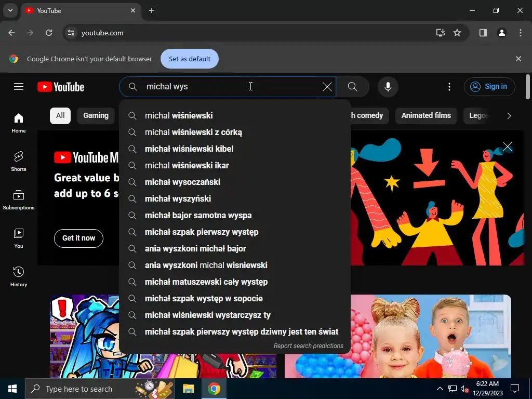Click the Get it now button
The image size is (532, 399).
(79, 238)
